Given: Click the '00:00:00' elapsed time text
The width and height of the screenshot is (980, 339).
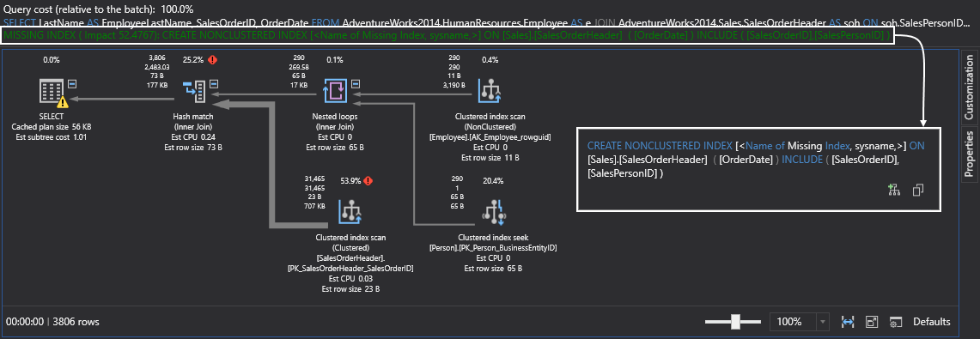Looking at the screenshot, I should [x=24, y=322].
